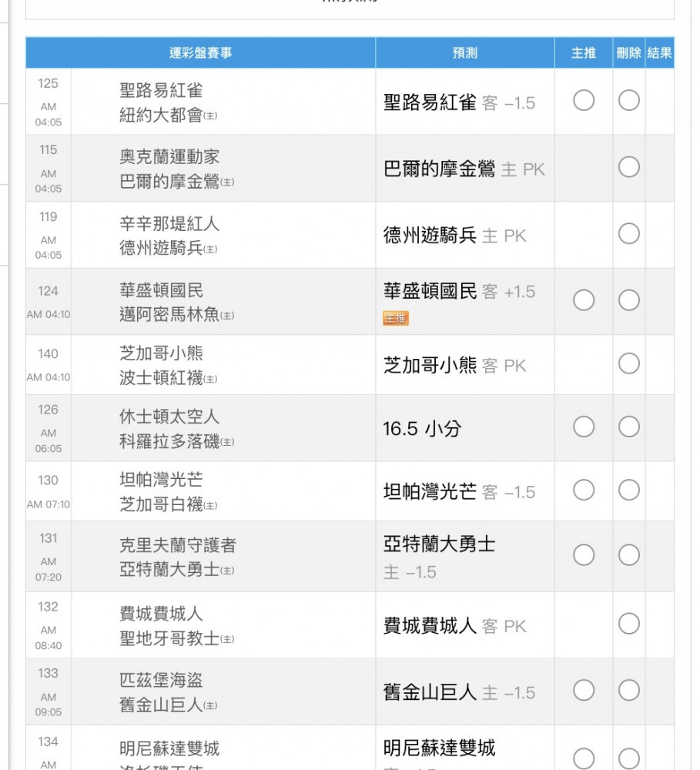The height and width of the screenshot is (770, 700).
Task: Mark 刪除 for 舊金山巨人 game 133
Action: pos(629,691)
